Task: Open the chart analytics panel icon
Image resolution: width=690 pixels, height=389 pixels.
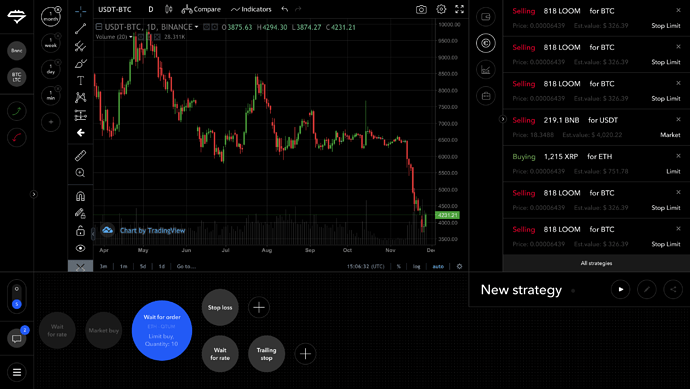Action: coord(486,70)
